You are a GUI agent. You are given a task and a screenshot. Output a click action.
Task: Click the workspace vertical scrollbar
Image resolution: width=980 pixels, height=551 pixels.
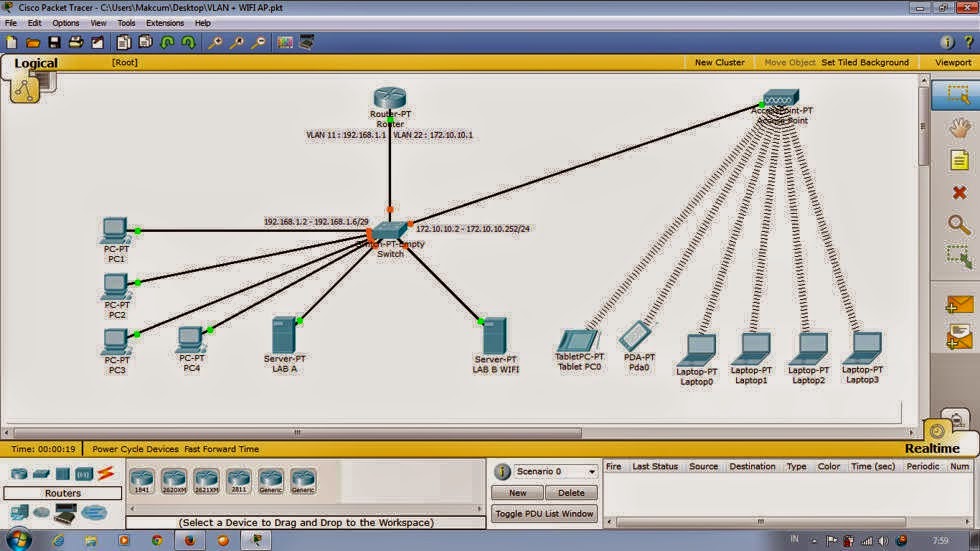[924, 125]
